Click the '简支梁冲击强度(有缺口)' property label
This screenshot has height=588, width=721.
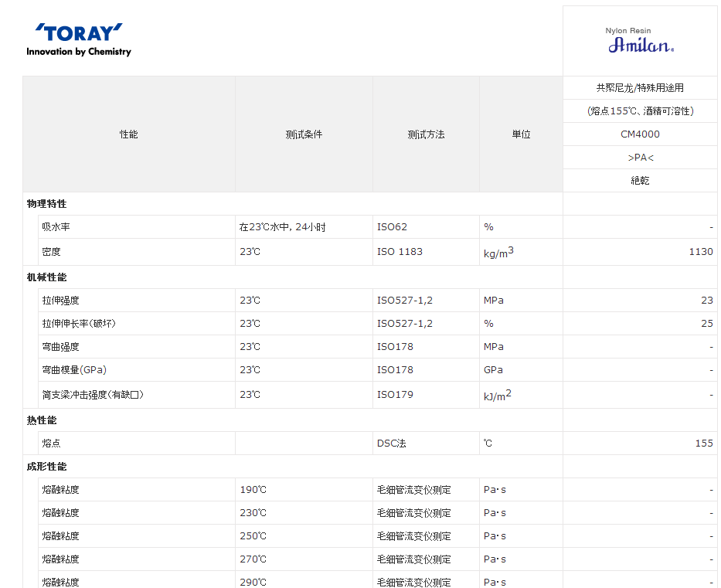click(x=93, y=395)
